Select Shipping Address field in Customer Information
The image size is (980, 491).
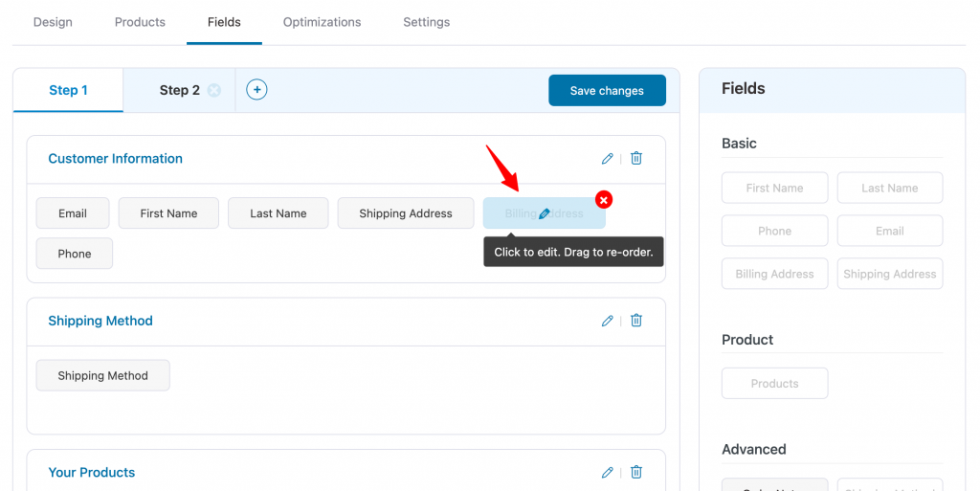click(406, 213)
